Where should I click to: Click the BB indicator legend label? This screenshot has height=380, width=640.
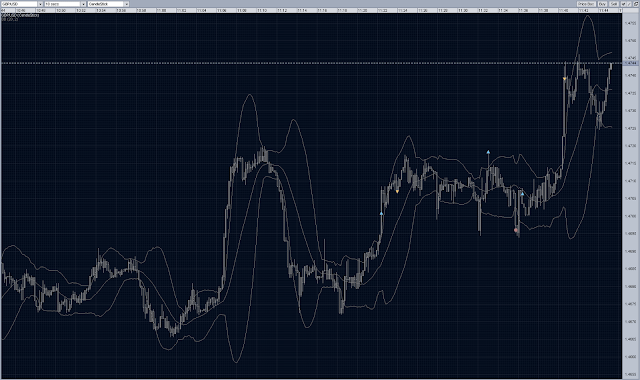point(10,19)
